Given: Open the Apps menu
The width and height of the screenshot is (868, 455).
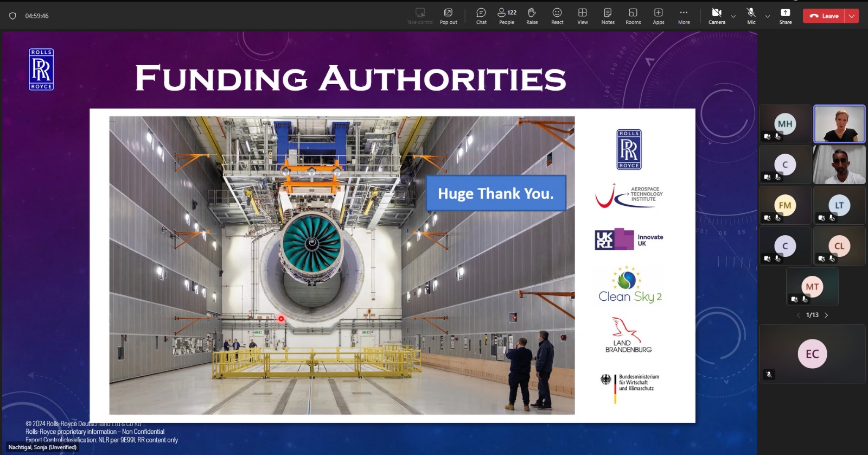Looking at the screenshot, I should [658, 16].
